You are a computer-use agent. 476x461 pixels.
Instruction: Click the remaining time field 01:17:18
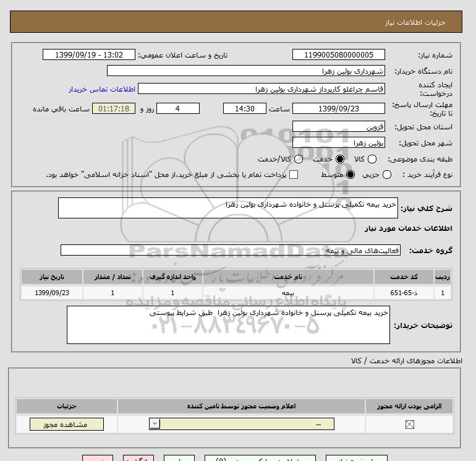pos(114,108)
